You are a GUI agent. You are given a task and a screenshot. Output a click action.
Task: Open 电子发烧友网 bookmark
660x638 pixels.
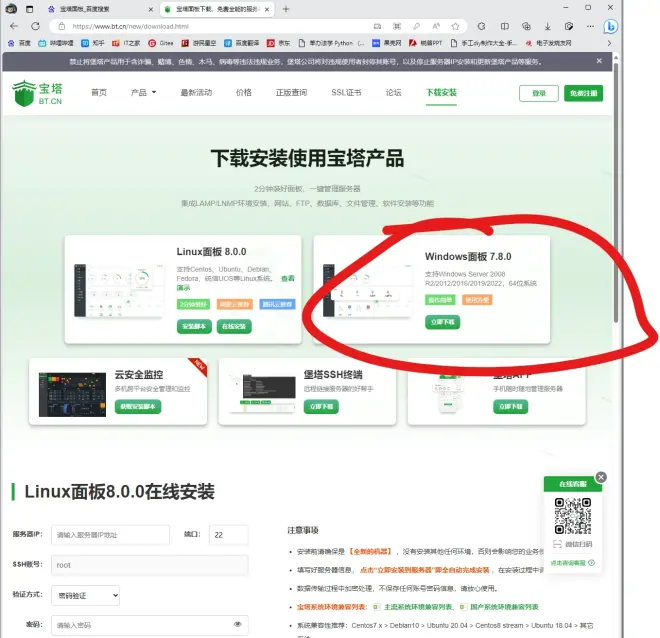coord(548,43)
